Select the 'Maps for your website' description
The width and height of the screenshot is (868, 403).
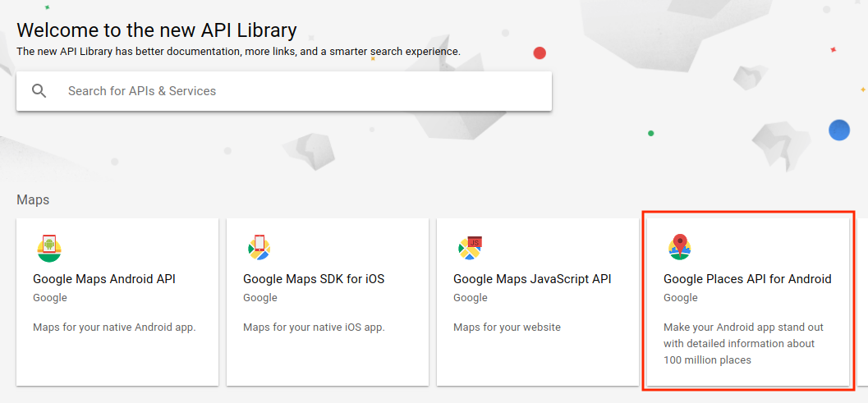[x=507, y=327]
